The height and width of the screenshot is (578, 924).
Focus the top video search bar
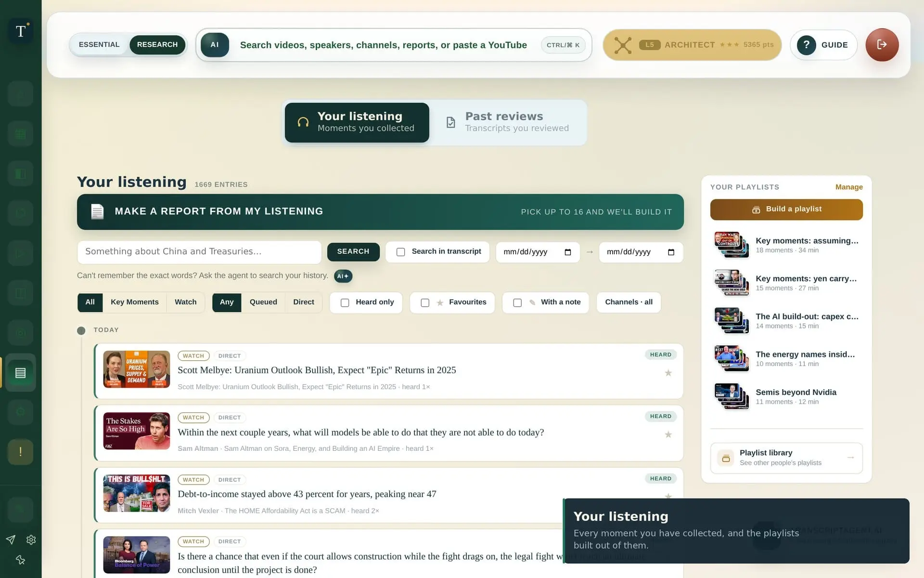click(x=394, y=45)
